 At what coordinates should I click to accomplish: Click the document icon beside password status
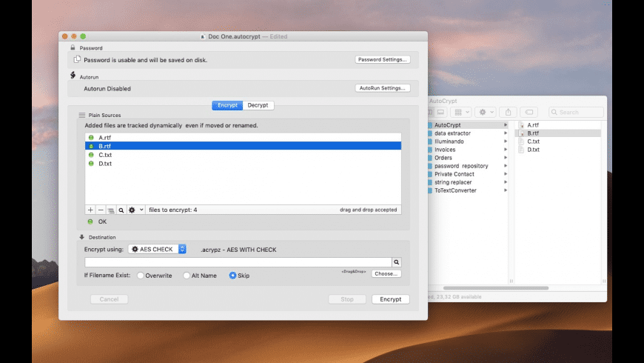coord(77,59)
